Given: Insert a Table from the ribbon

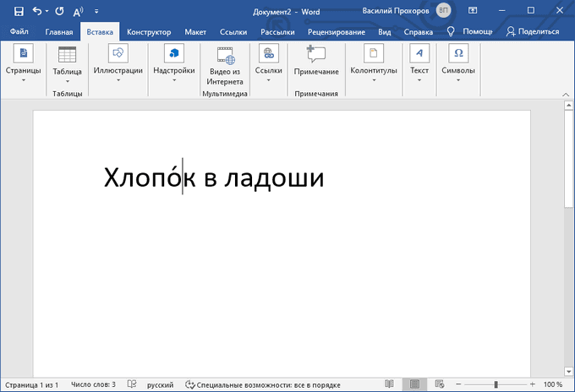Looking at the screenshot, I should point(67,64).
